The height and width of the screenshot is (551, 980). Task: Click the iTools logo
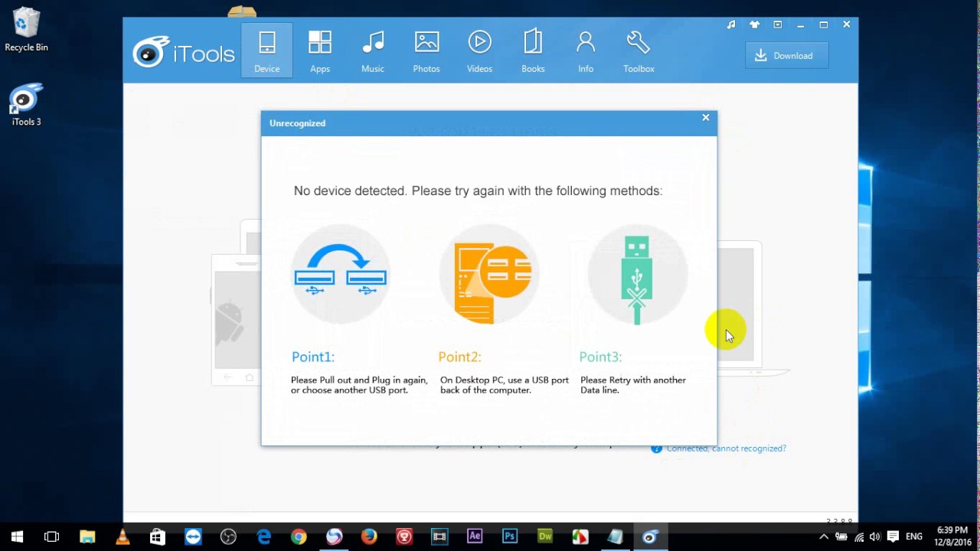click(x=183, y=53)
